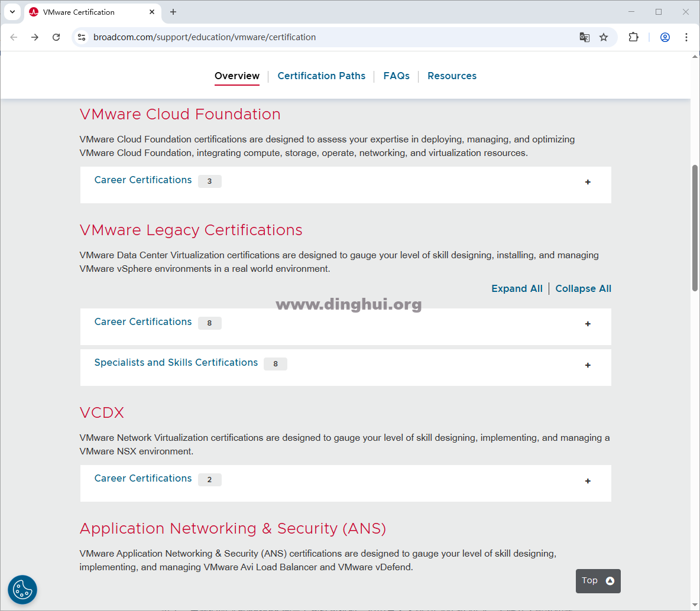This screenshot has height=611, width=700.
Task: Click the VMware Legacy Certifications heading
Action: tap(190, 230)
